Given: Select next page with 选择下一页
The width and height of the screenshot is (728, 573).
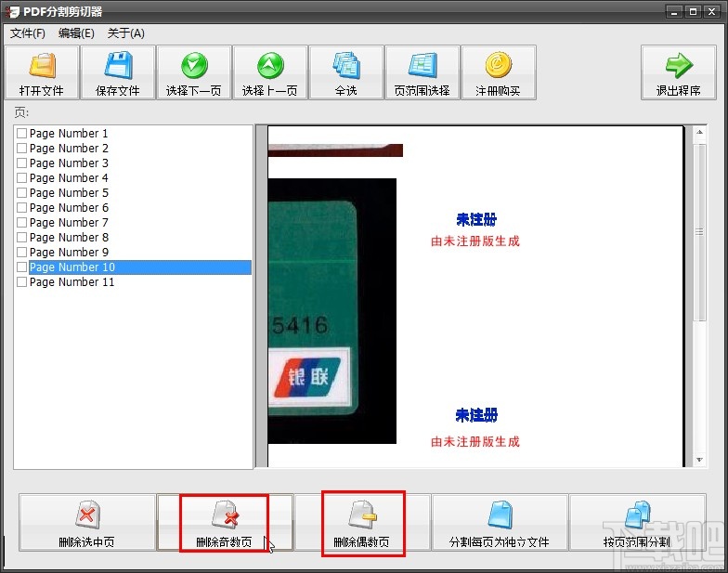Looking at the screenshot, I should [194, 72].
